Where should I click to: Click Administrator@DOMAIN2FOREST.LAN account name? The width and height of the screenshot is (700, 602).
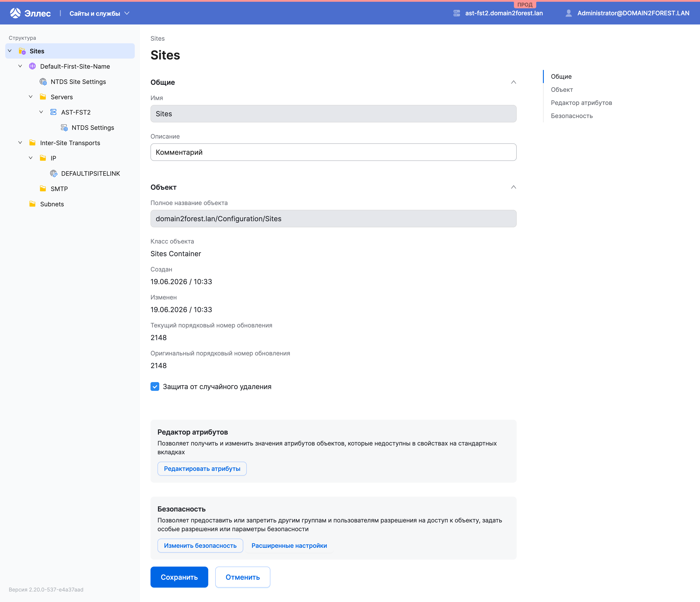[633, 13]
